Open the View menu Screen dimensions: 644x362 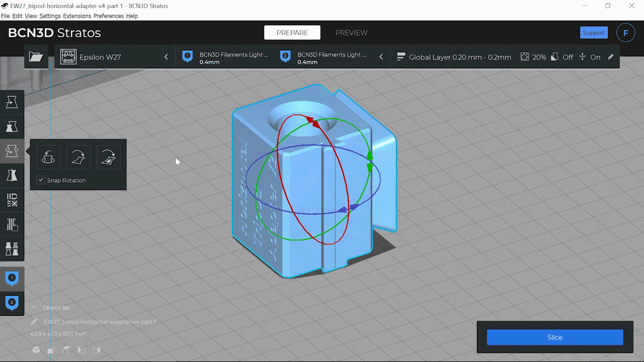click(x=31, y=16)
